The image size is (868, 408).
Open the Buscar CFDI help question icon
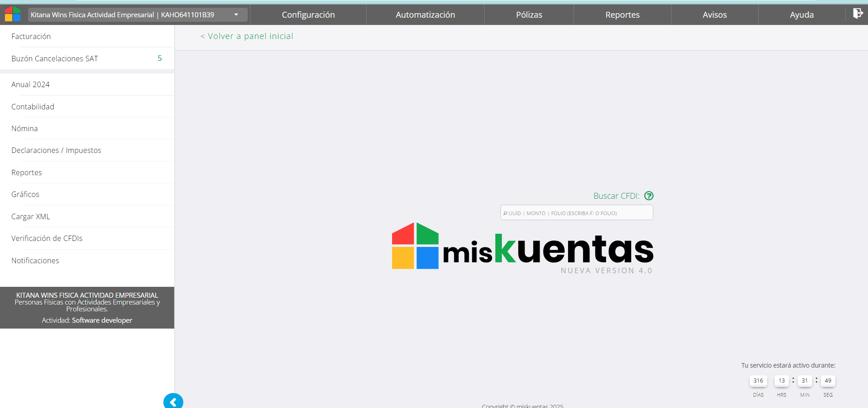(x=649, y=196)
